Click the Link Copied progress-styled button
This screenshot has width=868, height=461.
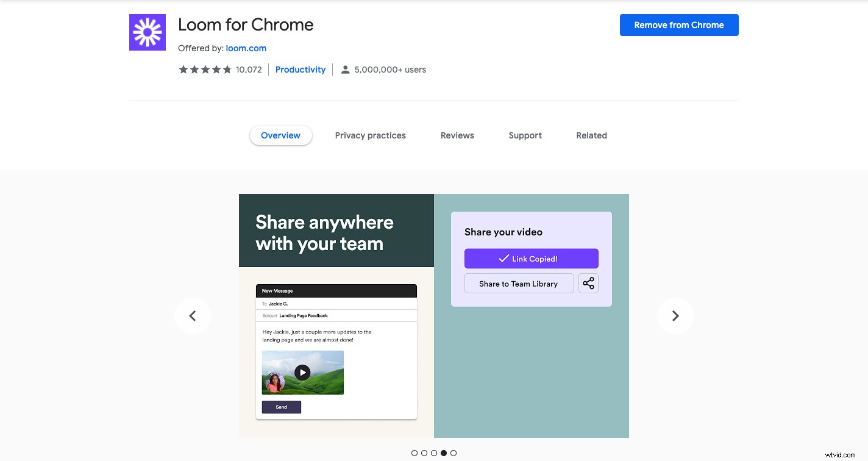(531, 258)
